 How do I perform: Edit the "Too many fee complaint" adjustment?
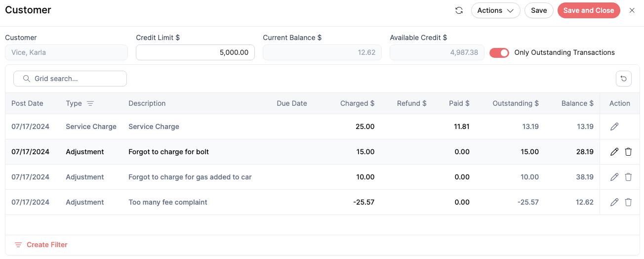(614, 202)
